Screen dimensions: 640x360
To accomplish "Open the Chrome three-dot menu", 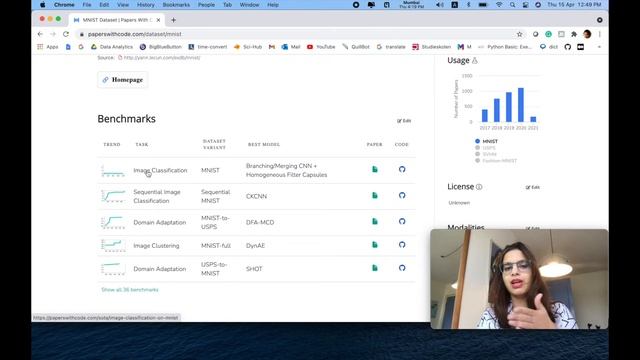I will pyautogui.click(x=600, y=34).
